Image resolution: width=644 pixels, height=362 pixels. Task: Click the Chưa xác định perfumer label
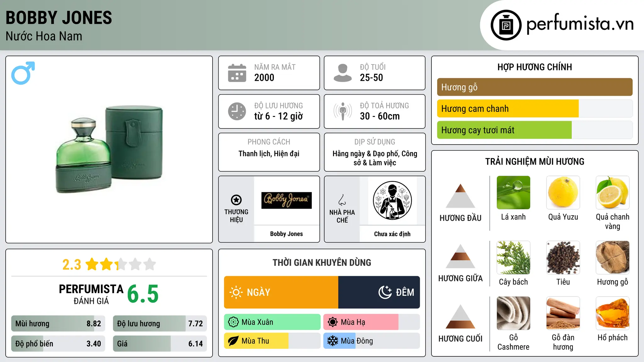(392, 234)
